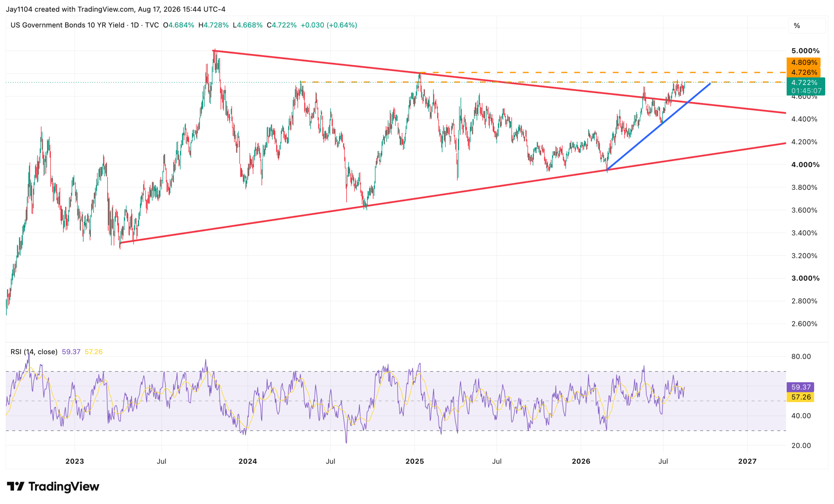Click the yellow 57.26 RSI average label
The image size is (834, 504).
click(x=800, y=397)
